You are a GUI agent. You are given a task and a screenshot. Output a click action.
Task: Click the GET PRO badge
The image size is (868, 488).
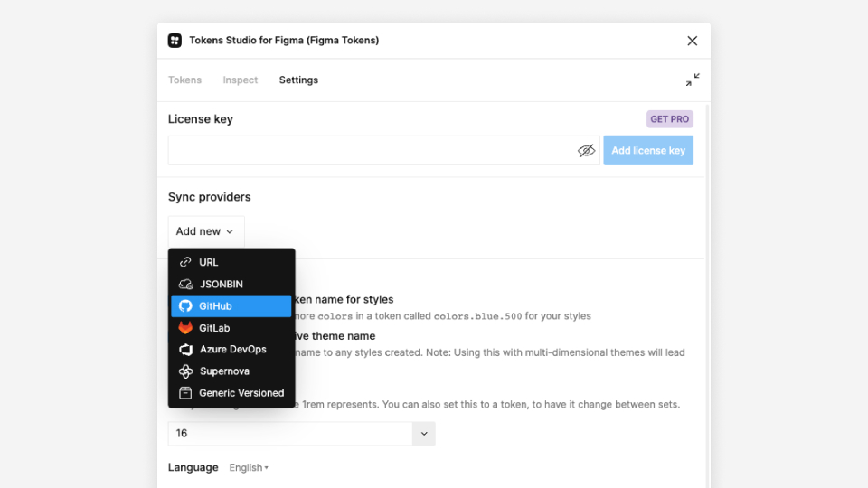(670, 119)
